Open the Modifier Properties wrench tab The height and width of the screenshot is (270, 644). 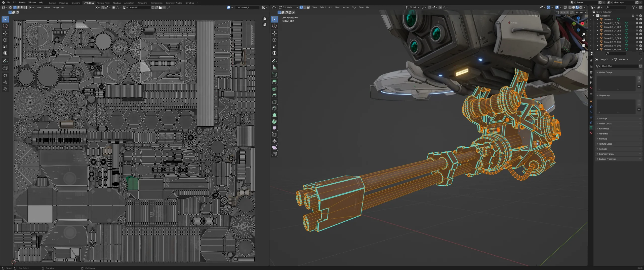click(x=591, y=107)
